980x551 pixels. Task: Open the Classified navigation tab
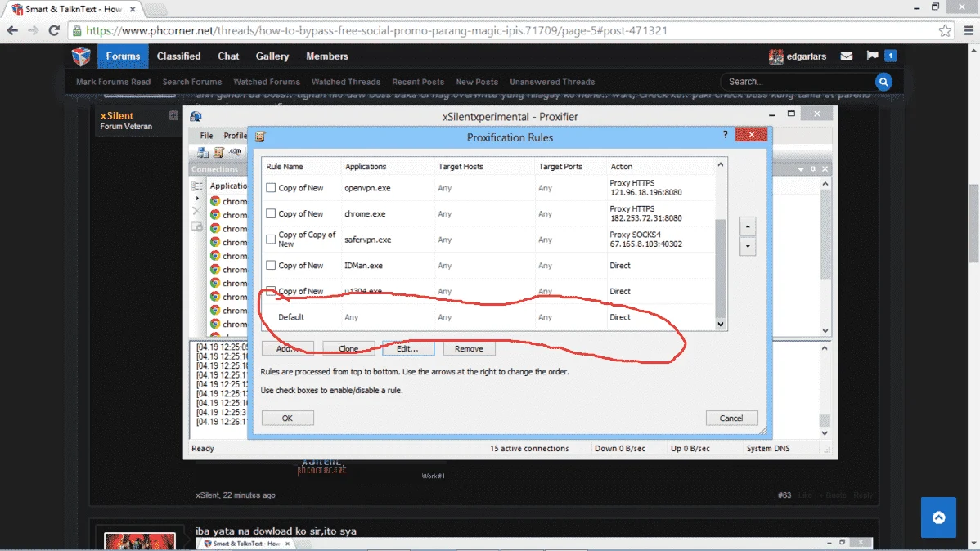[179, 56]
